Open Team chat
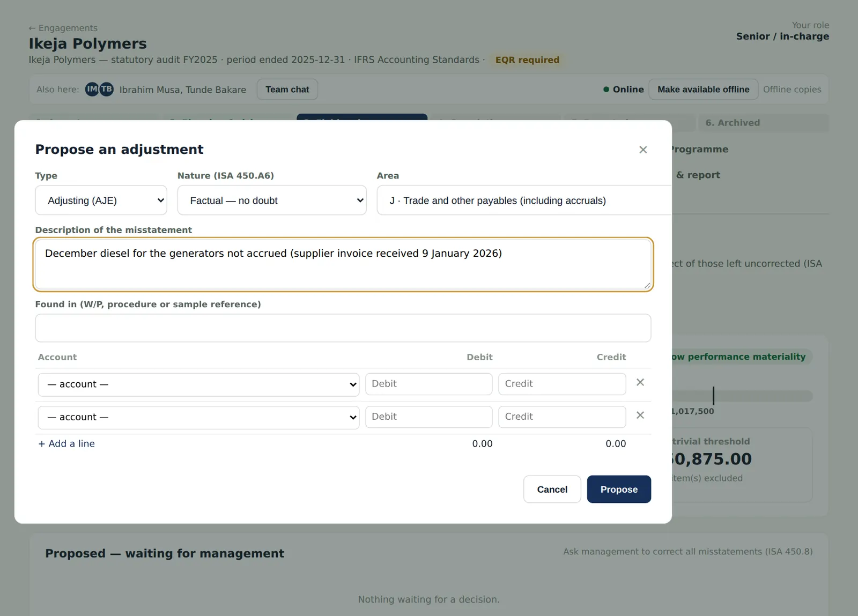 [287, 90]
